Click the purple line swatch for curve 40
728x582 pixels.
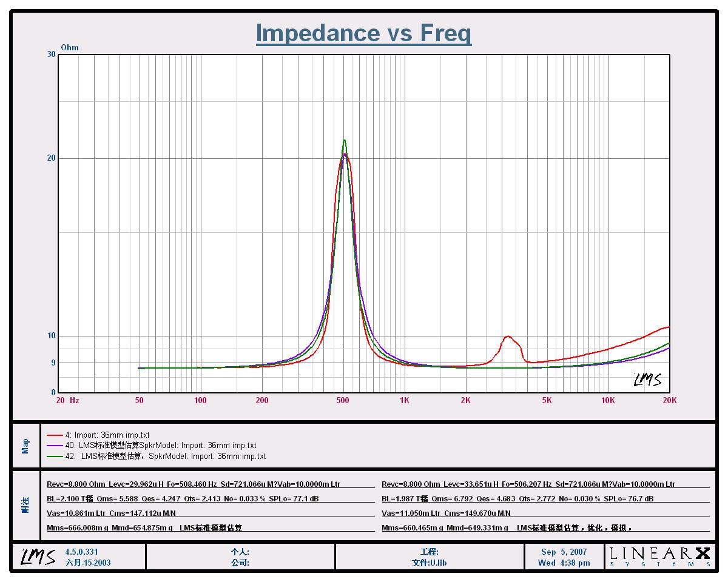[x=55, y=446]
